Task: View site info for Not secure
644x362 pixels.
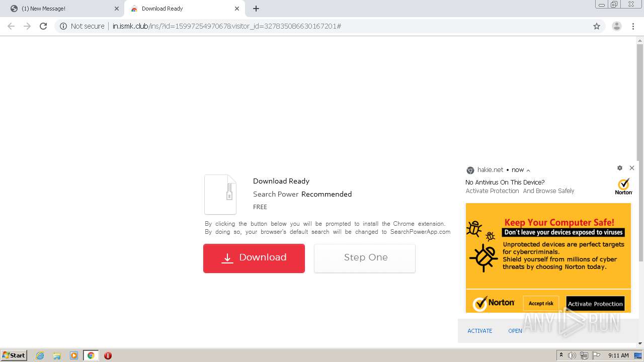Action: 82,26
